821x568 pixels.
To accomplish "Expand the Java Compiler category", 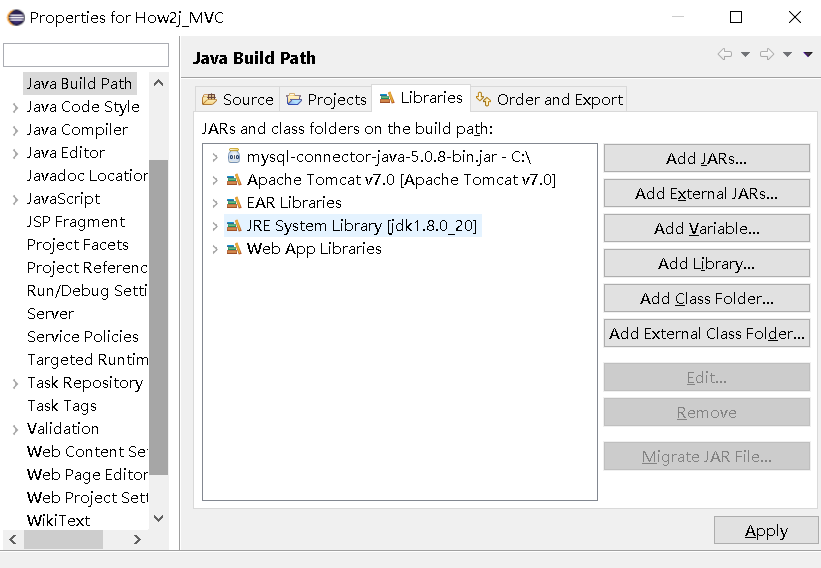I will tap(15, 130).
